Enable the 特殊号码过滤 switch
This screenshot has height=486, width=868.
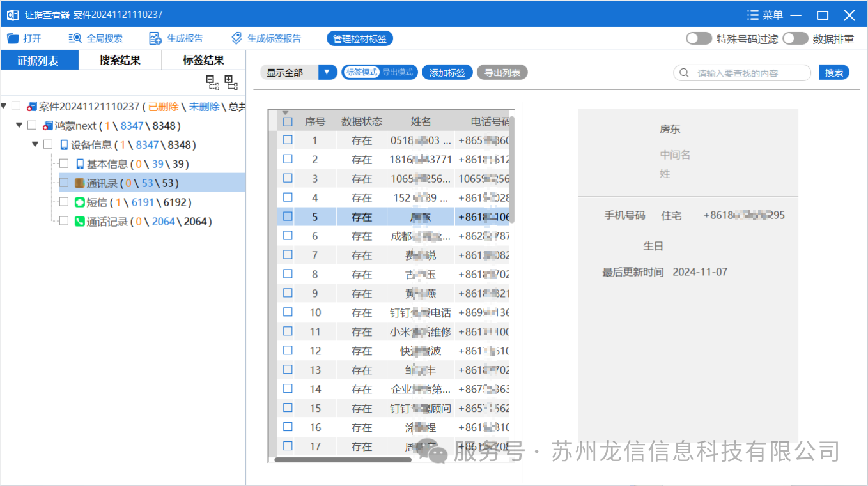click(699, 38)
